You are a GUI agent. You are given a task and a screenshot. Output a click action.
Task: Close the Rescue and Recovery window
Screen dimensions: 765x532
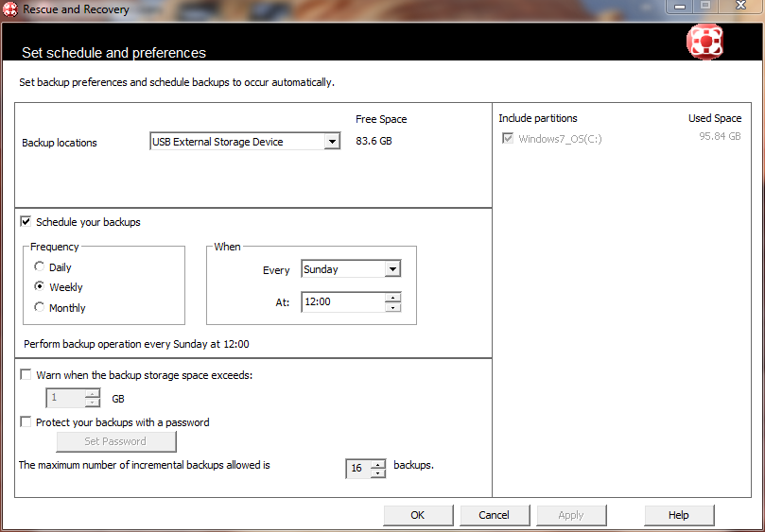pyautogui.click(x=740, y=7)
